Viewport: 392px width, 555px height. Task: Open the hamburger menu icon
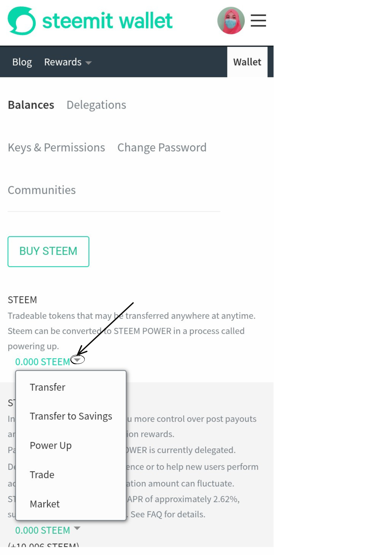[258, 21]
